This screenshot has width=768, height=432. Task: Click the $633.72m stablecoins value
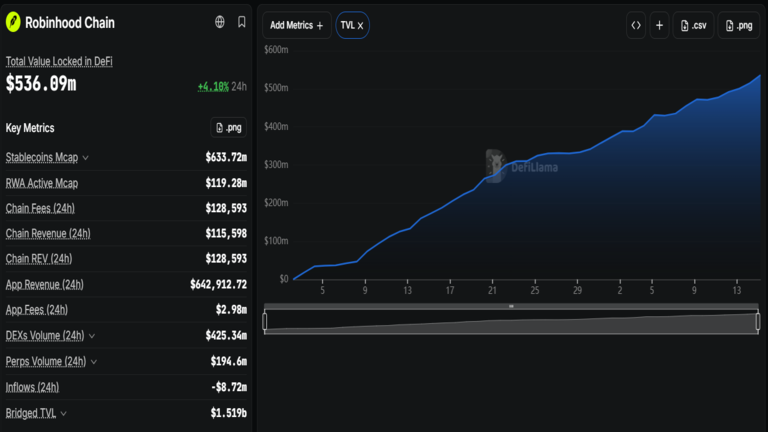pos(226,157)
